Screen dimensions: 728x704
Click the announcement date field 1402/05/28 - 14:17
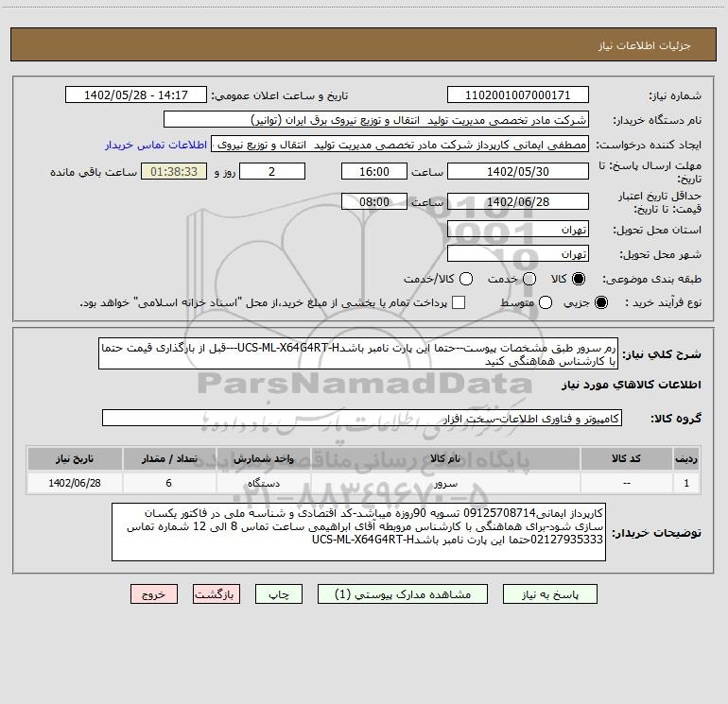[136, 95]
